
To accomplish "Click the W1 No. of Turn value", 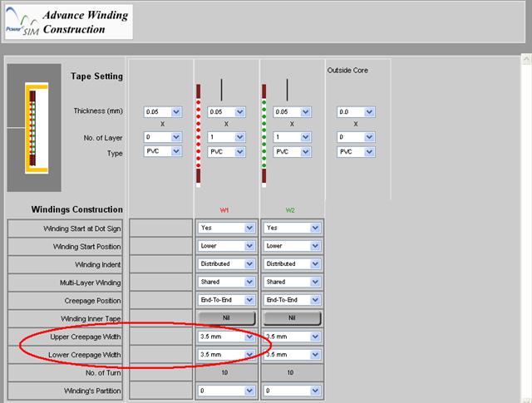I will 226,373.
